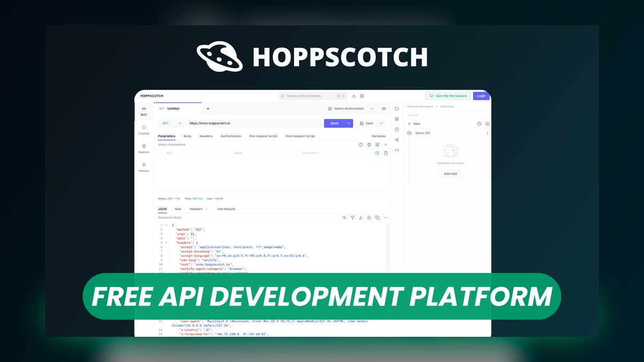Open bulk edit for query parameters
This screenshot has width=644, height=362.
click(x=377, y=145)
